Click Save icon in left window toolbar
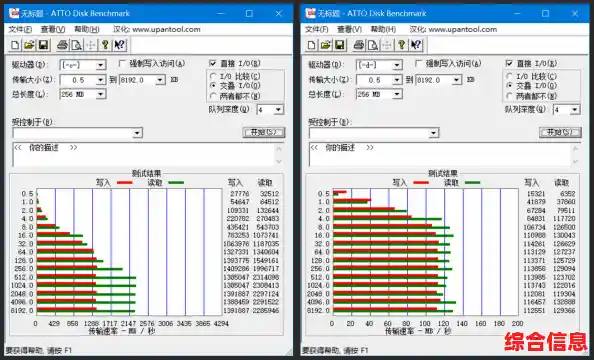The height and width of the screenshot is (360, 594). pyautogui.click(x=43, y=45)
